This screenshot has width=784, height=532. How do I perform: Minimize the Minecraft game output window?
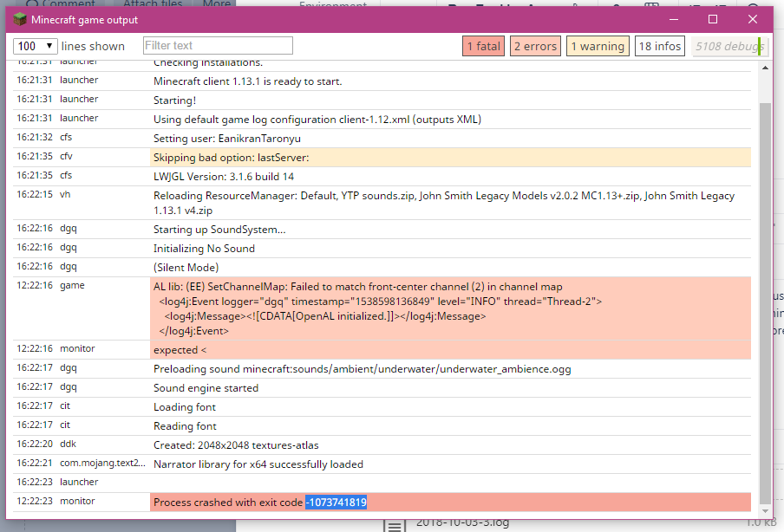click(673, 19)
